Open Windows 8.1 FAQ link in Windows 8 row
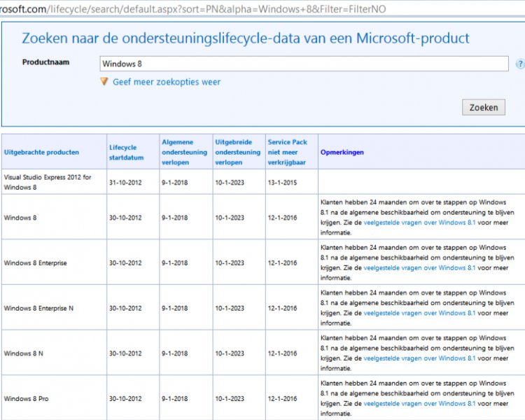 tap(419, 223)
